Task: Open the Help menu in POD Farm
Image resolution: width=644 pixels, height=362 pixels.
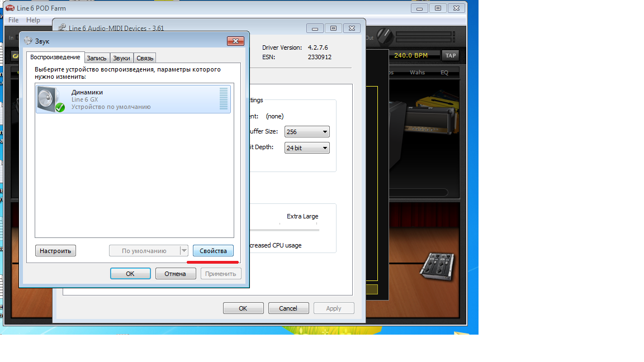Action: click(33, 20)
